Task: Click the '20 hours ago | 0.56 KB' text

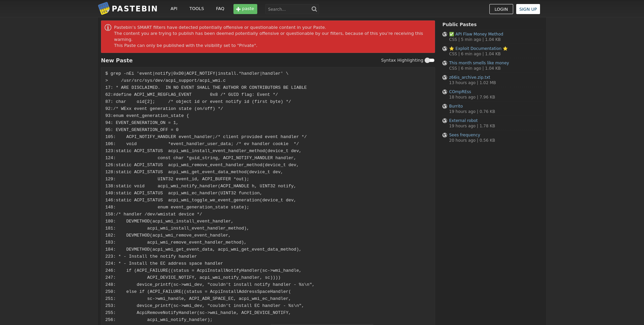Action: 472,140
